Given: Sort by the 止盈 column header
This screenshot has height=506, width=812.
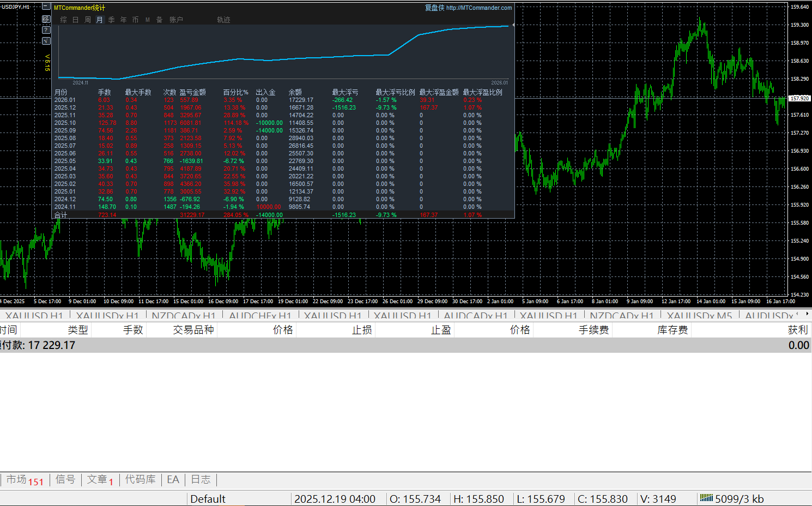Looking at the screenshot, I should (x=441, y=330).
